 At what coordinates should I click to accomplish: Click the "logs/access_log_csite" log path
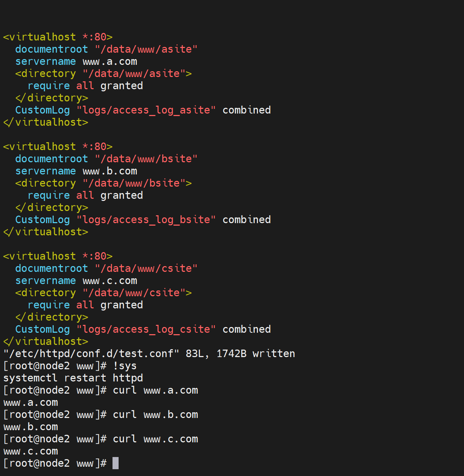[x=146, y=329]
